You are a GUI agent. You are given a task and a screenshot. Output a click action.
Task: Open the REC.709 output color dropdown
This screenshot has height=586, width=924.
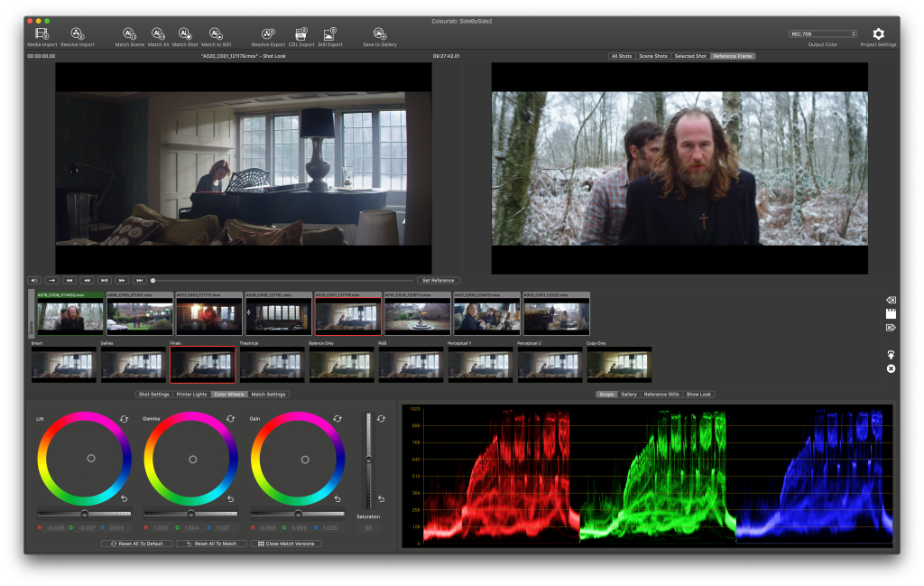(823, 33)
